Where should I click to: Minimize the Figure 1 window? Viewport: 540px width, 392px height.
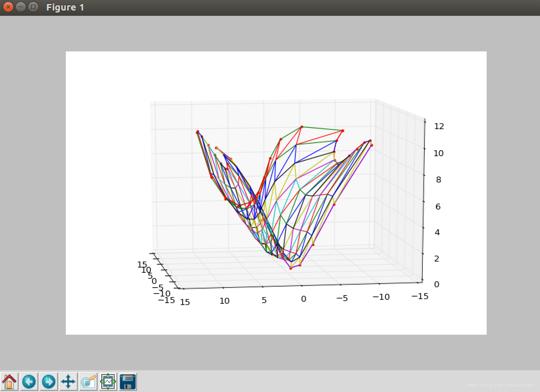coord(20,7)
